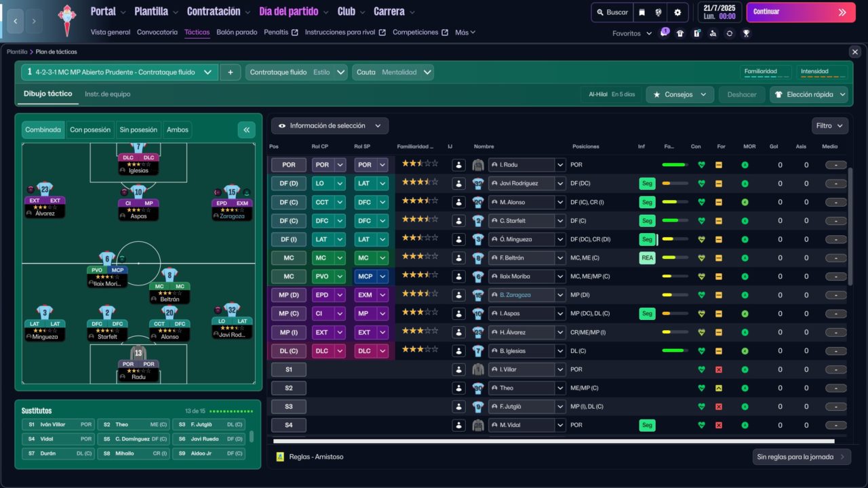The image size is (868, 488).
Task: Click the globe icon in top bar
Action: click(659, 12)
